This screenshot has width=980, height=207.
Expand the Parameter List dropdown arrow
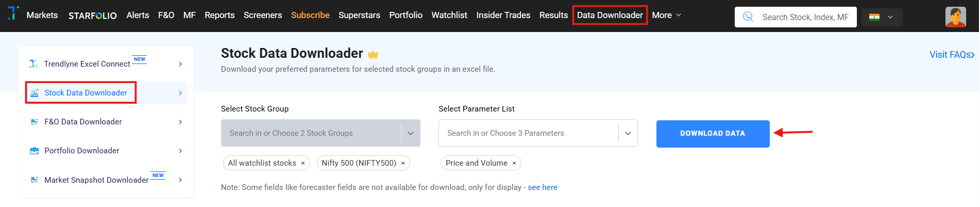tap(628, 133)
